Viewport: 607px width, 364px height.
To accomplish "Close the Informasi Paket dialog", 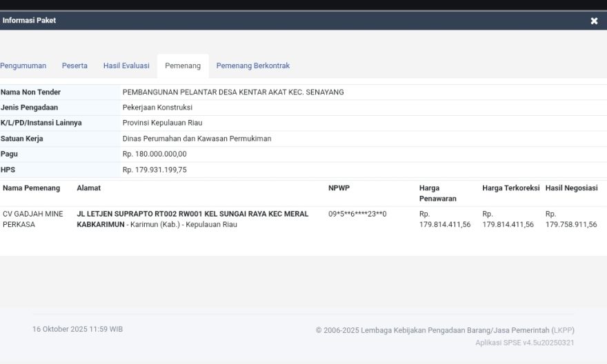I will click(x=594, y=21).
